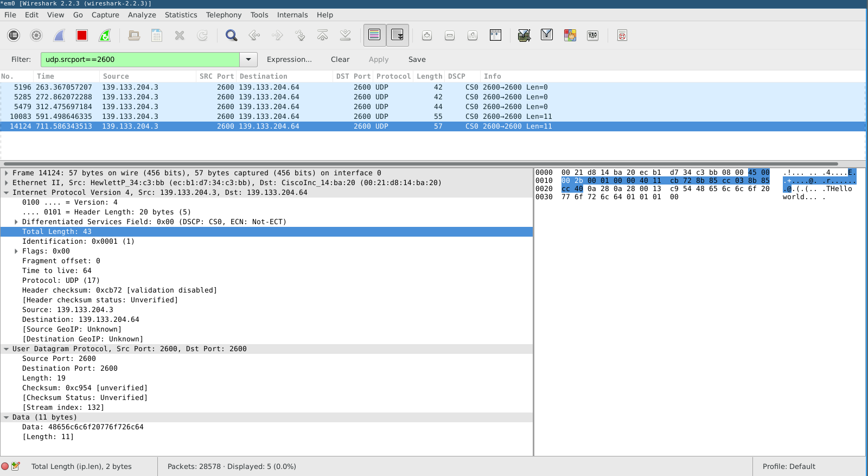Click the Clear filter button
Image resolution: width=868 pixels, height=476 pixels.
[x=340, y=60]
